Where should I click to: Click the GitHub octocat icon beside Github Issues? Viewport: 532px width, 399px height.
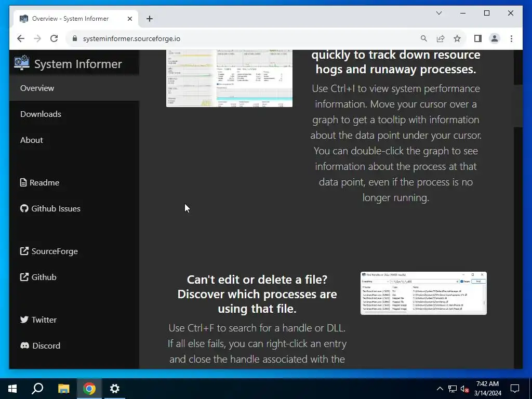pyautogui.click(x=24, y=208)
